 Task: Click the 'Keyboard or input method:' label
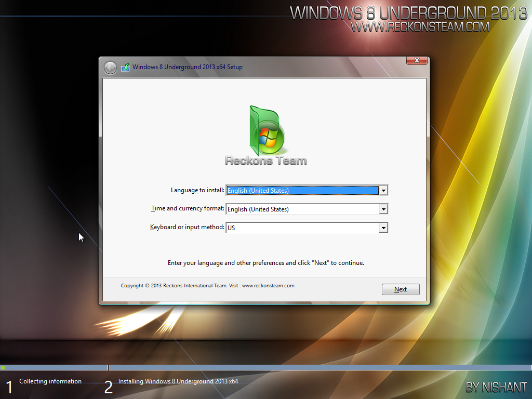(187, 227)
